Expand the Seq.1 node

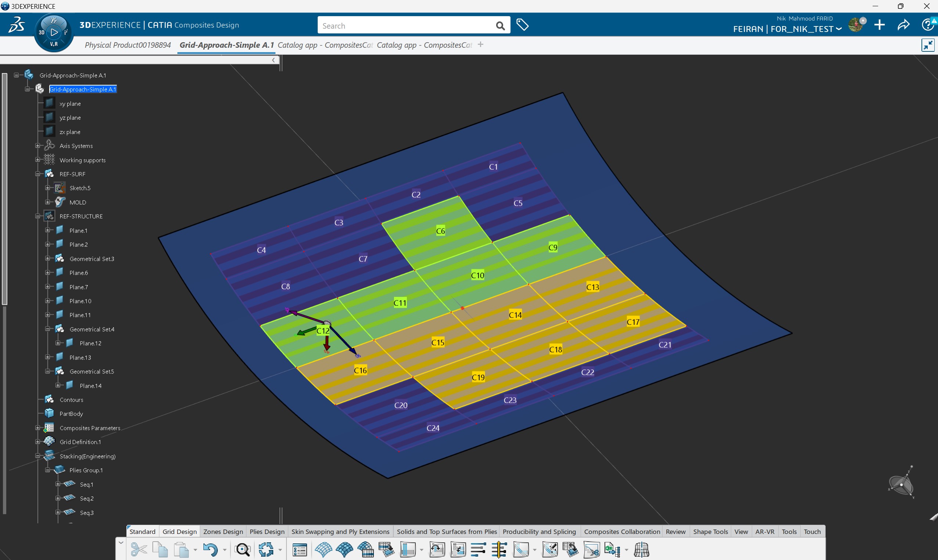[58, 484]
